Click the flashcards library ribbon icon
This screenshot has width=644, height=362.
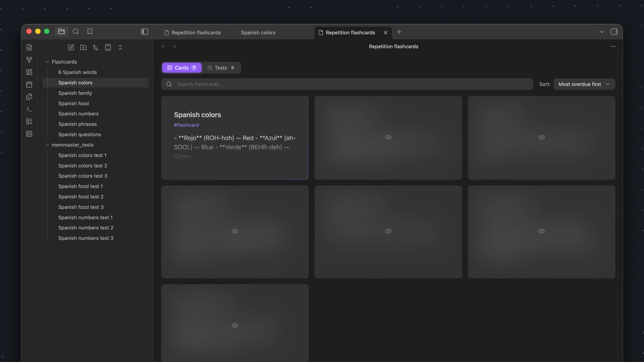[x=29, y=134]
